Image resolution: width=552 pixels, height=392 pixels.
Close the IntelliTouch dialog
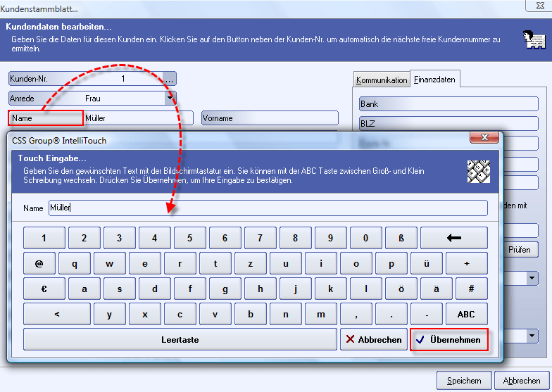[484, 137]
